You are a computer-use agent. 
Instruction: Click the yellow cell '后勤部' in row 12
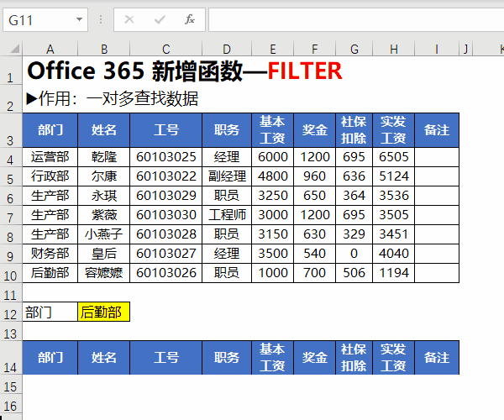(x=104, y=312)
